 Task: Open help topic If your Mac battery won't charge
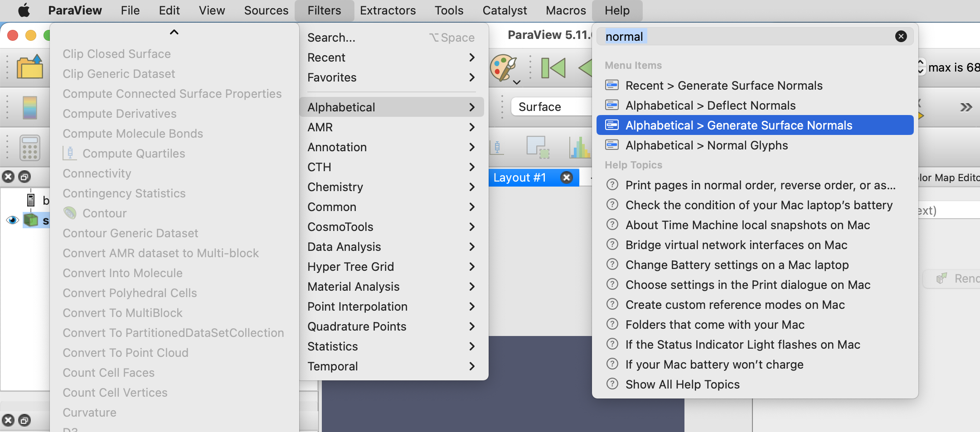click(755, 365)
